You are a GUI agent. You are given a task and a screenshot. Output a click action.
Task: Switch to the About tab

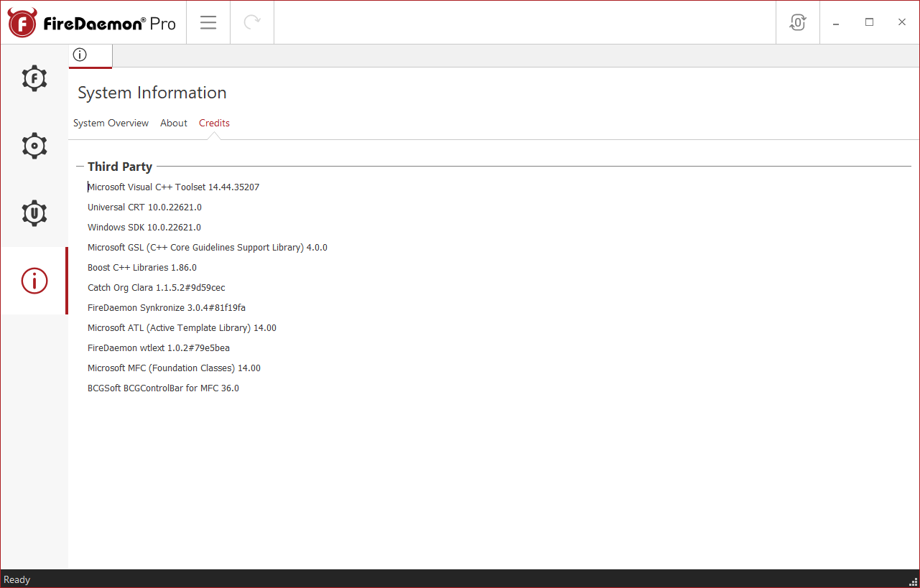174,123
